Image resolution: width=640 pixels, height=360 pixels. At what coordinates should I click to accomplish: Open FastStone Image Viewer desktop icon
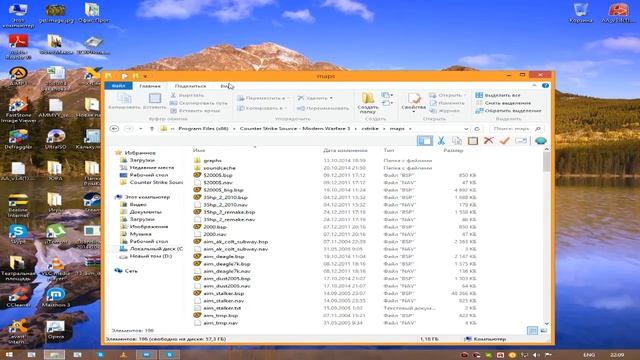click(x=18, y=109)
